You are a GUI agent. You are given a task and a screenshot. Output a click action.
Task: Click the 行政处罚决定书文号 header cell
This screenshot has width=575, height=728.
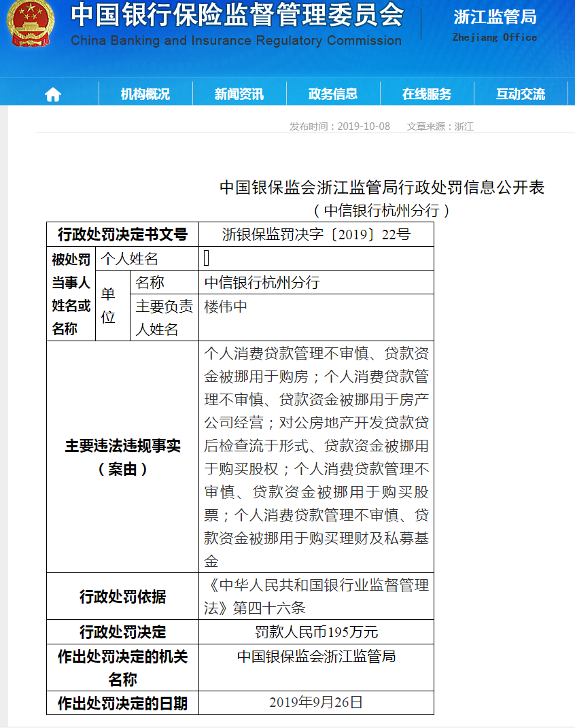coord(122,234)
